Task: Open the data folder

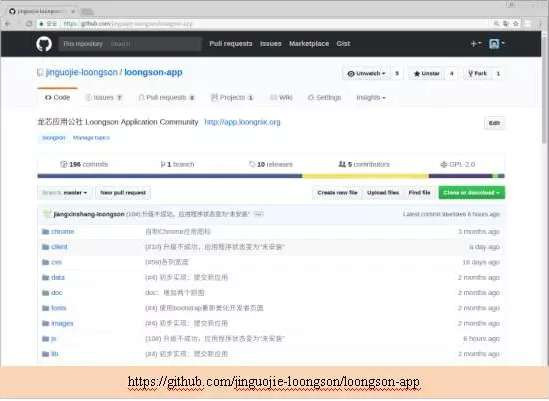Action: 58,277
